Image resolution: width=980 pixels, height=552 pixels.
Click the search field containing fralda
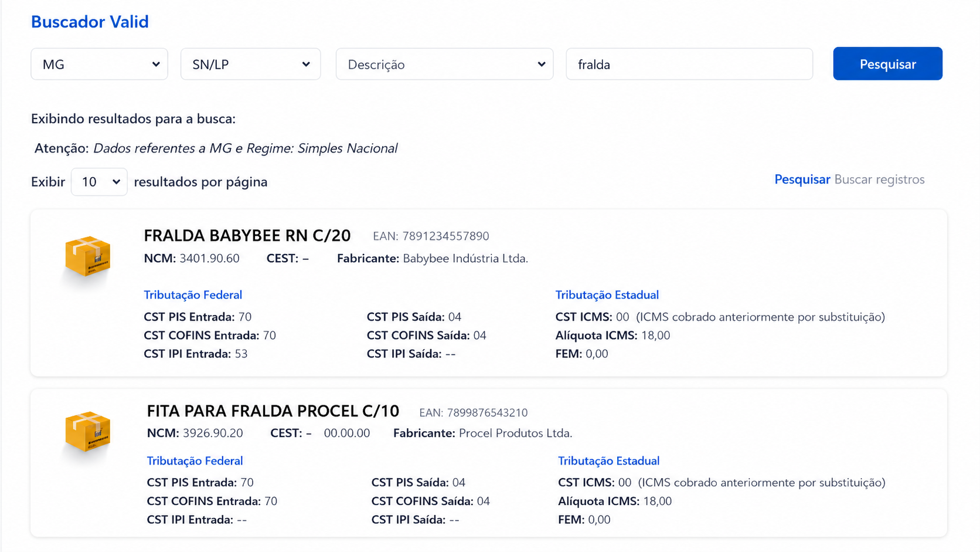[x=689, y=64]
